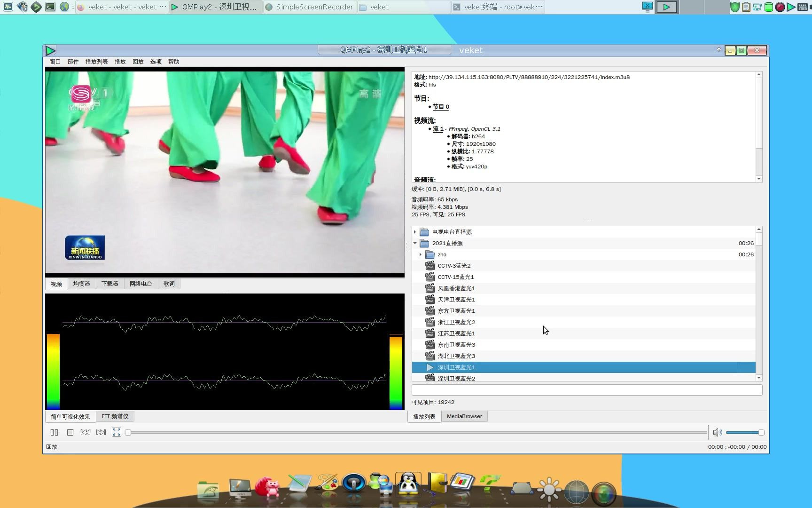The height and width of the screenshot is (508, 812).
Task: Select the 视频 tab
Action: click(56, 284)
